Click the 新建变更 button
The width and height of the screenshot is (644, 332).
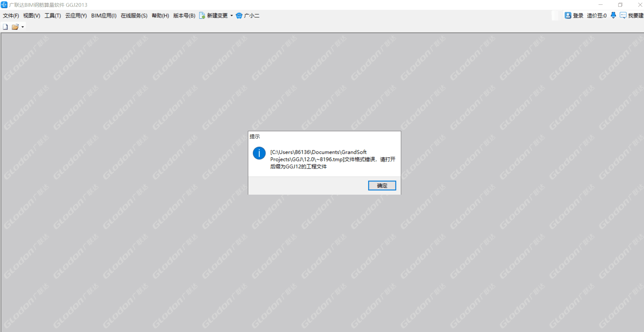[x=213, y=16]
